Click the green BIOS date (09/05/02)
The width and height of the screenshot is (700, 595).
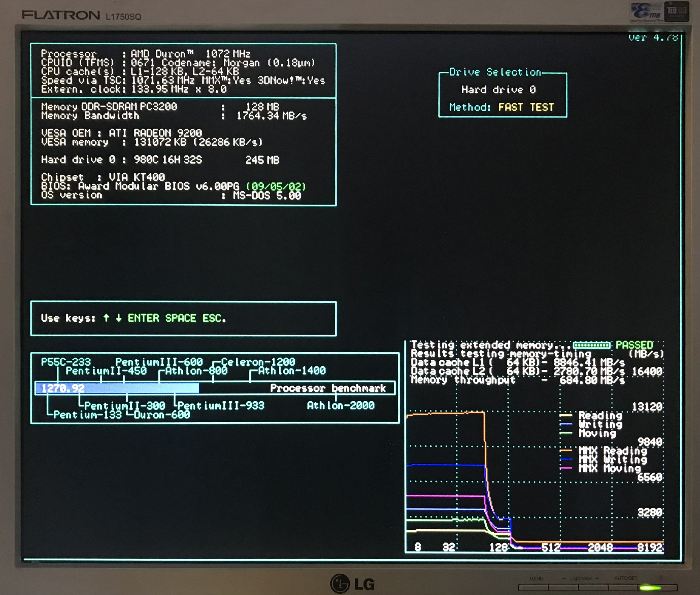click(x=276, y=187)
